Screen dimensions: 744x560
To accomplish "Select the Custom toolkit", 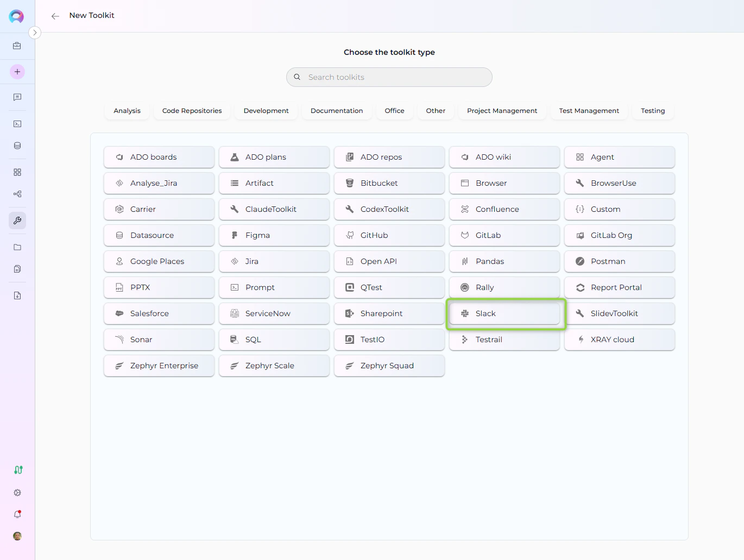I will tap(620, 209).
